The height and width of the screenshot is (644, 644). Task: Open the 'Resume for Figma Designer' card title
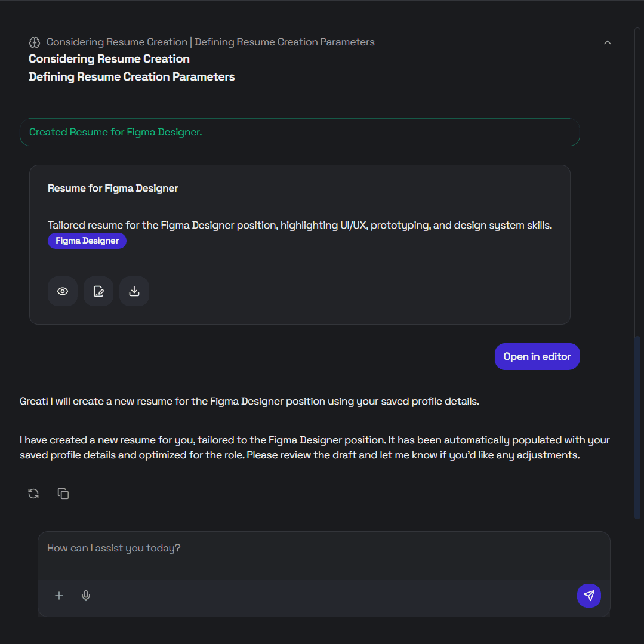pyautogui.click(x=113, y=189)
